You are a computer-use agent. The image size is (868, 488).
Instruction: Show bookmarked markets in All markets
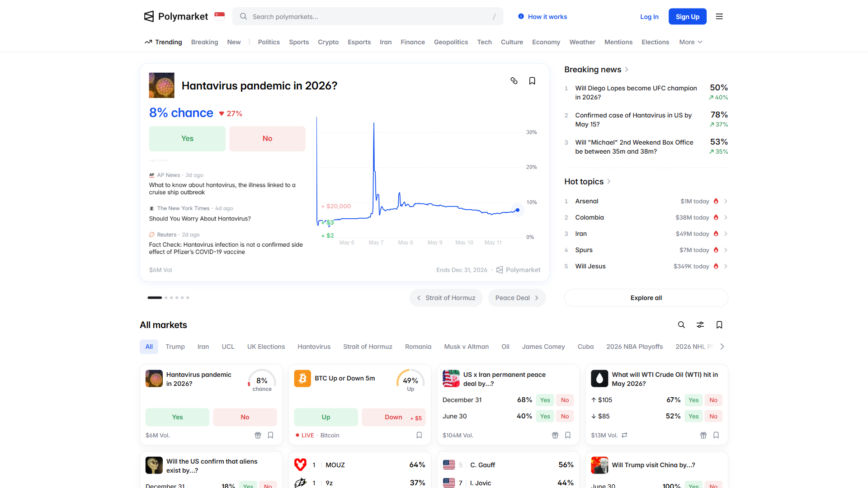[719, 325]
